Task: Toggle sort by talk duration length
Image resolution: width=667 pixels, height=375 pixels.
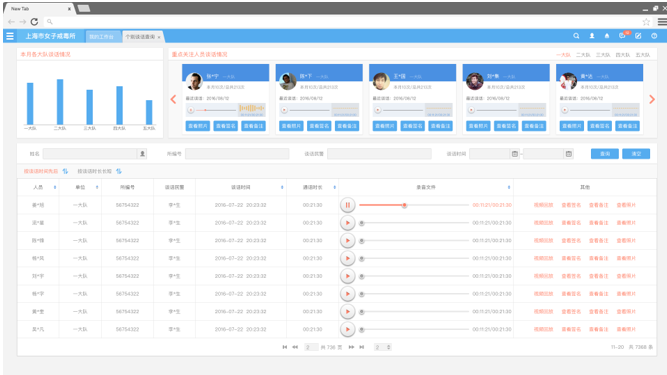Action: [119, 171]
